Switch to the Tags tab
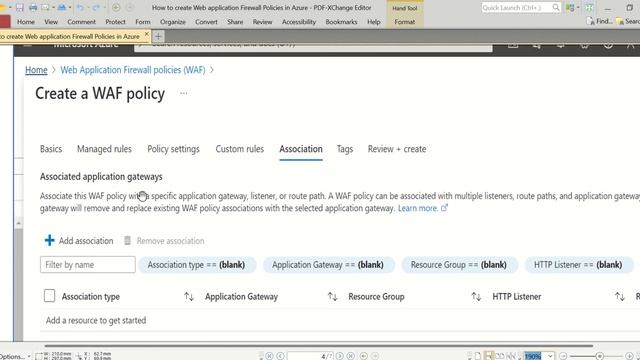Viewport: 640px width, 360px height. tap(345, 149)
